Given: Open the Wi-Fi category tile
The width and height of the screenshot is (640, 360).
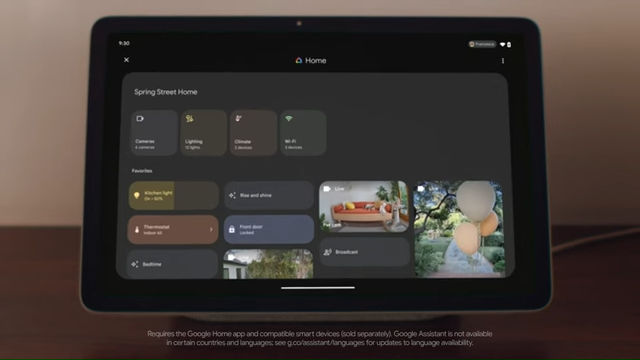Looking at the screenshot, I should (303, 133).
